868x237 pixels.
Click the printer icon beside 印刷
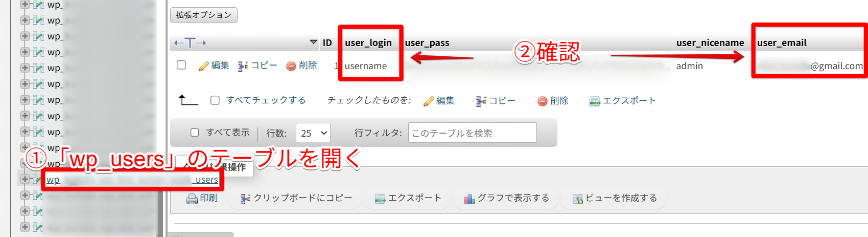(x=192, y=199)
